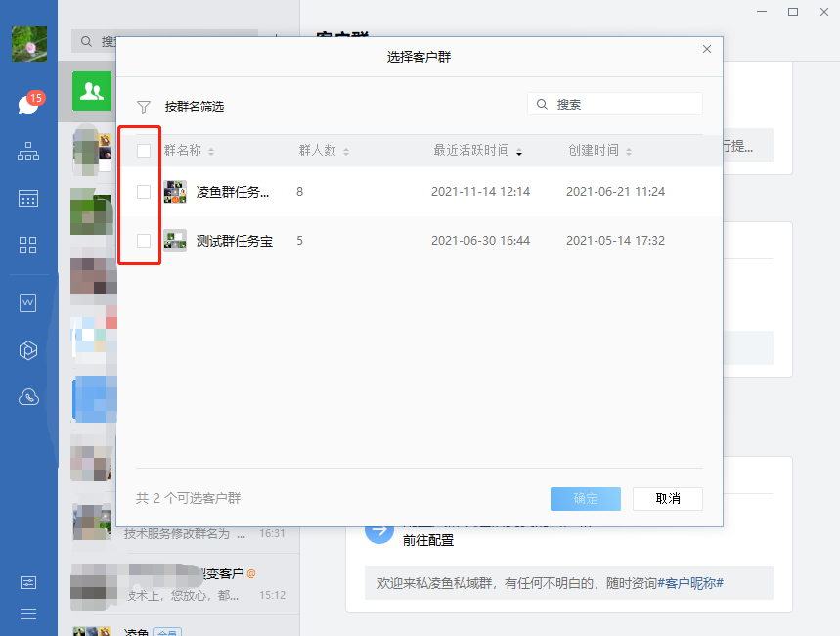Viewport: 840px width, 636px height.
Task: Sort by 最近活跃时间 column header
Action: tap(476, 151)
